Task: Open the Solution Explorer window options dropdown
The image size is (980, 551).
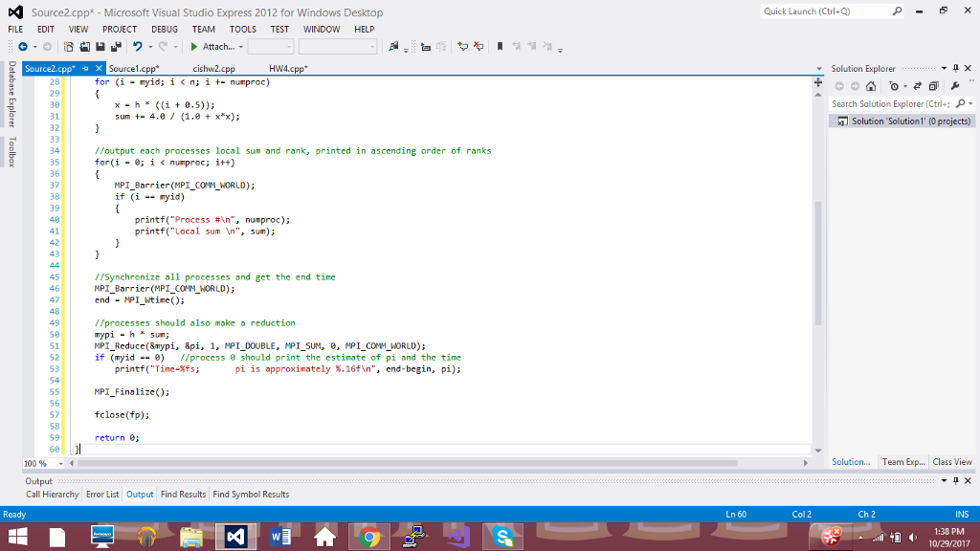Action: click(944, 68)
